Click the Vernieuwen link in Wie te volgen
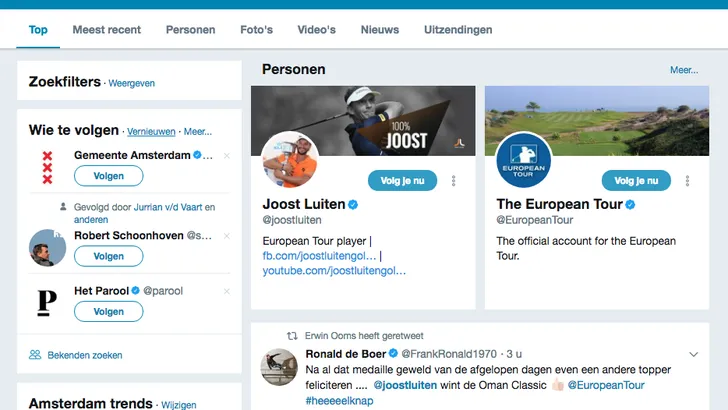728x410 pixels. 151,131
